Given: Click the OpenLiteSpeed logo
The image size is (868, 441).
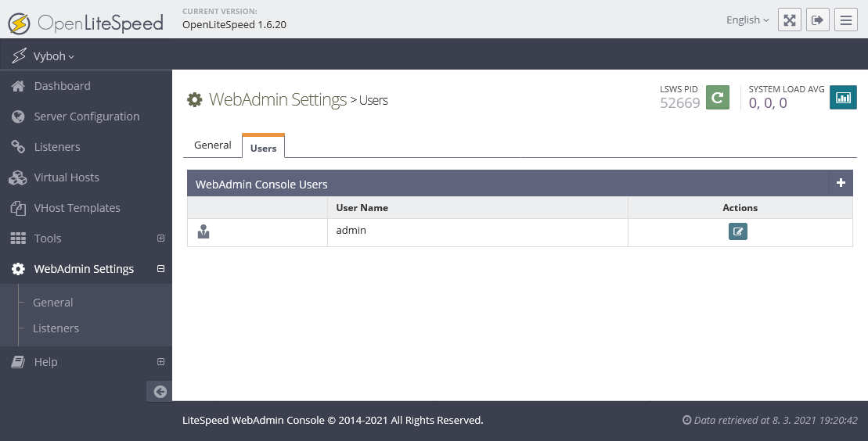Looking at the screenshot, I should click(86, 23).
